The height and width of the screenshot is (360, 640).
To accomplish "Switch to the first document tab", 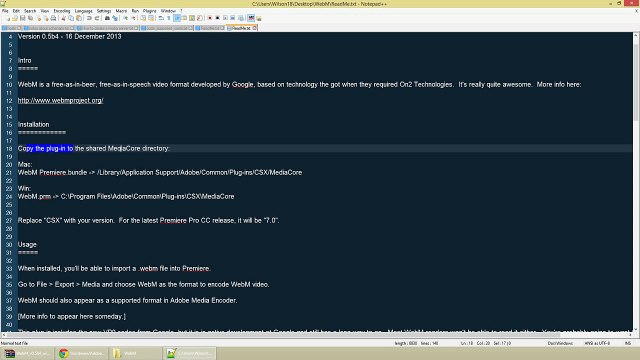I will pyautogui.click(x=11, y=28).
